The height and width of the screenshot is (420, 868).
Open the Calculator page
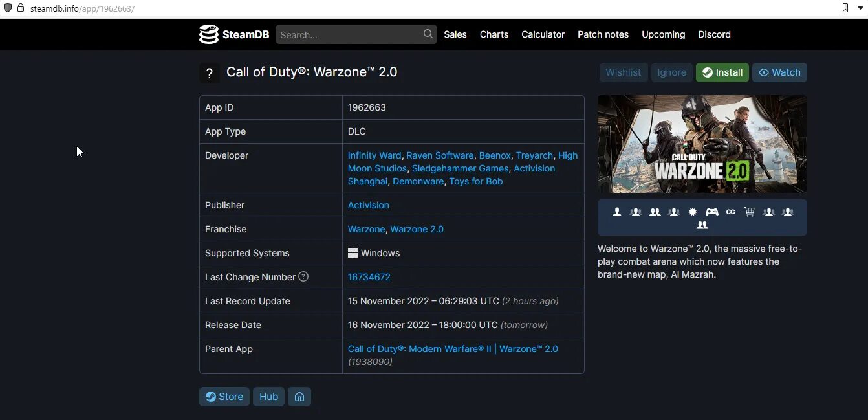pyautogui.click(x=543, y=34)
